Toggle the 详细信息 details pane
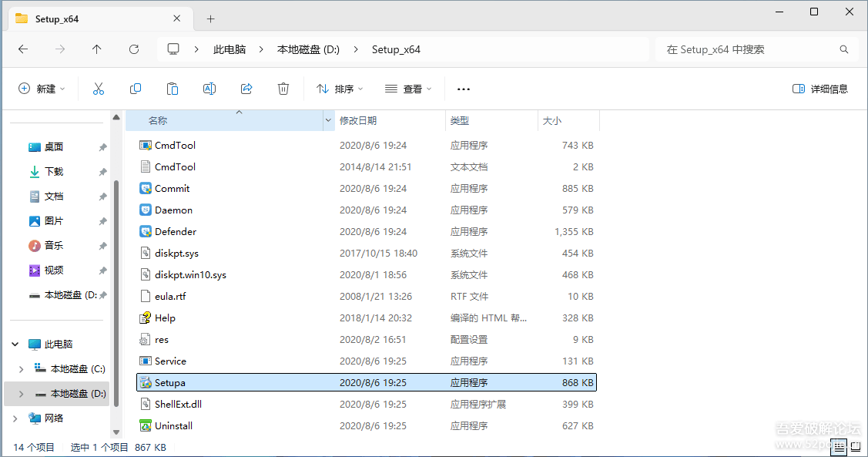 click(819, 89)
